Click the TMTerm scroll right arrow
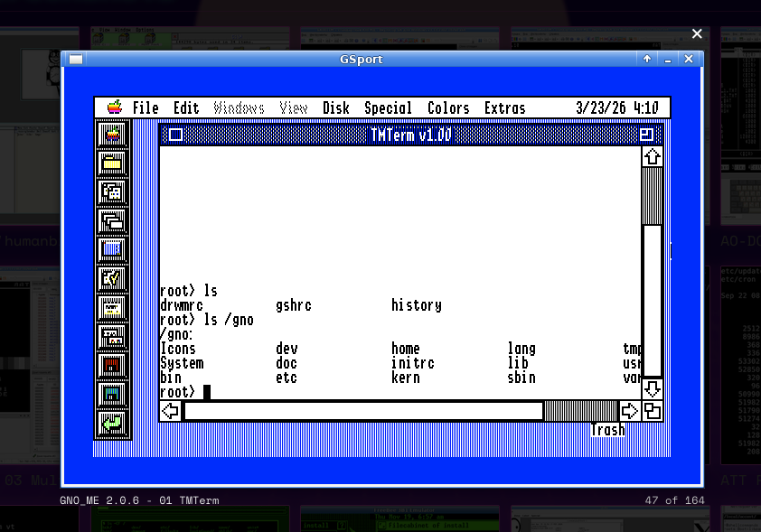 click(x=629, y=411)
